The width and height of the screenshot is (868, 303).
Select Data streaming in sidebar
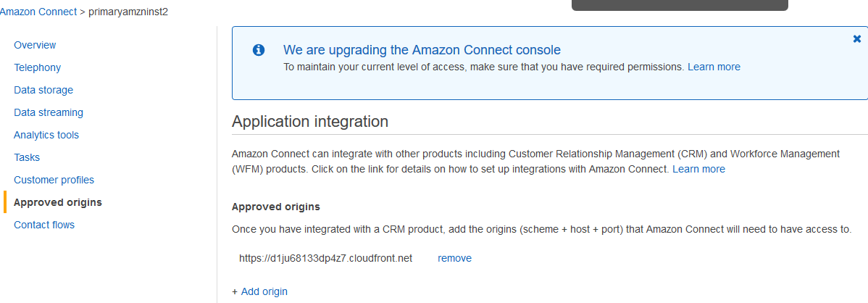point(49,112)
